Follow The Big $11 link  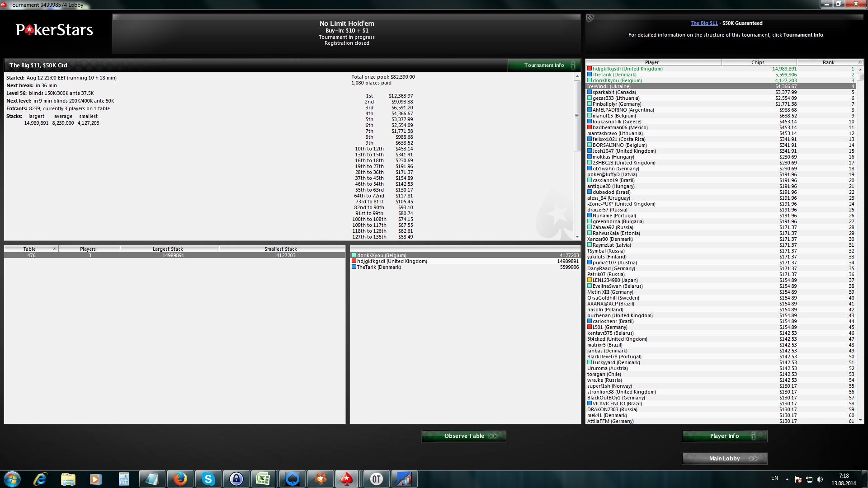[x=704, y=23]
